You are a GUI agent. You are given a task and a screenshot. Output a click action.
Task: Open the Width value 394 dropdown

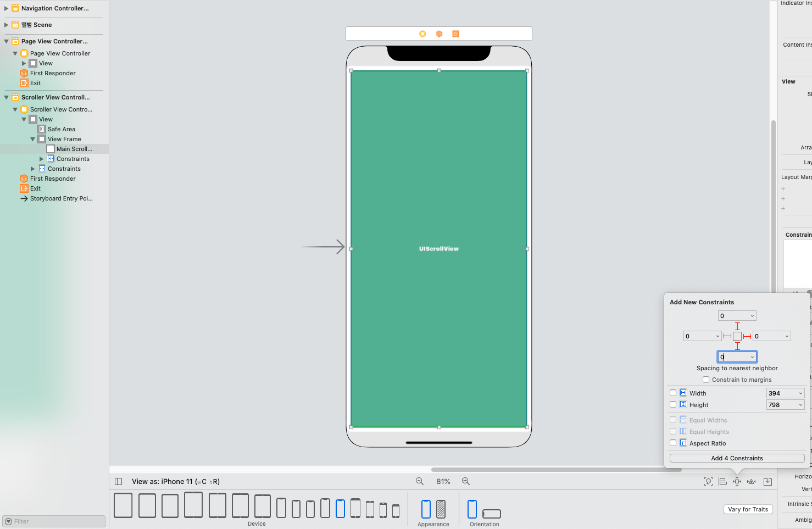click(800, 393)
